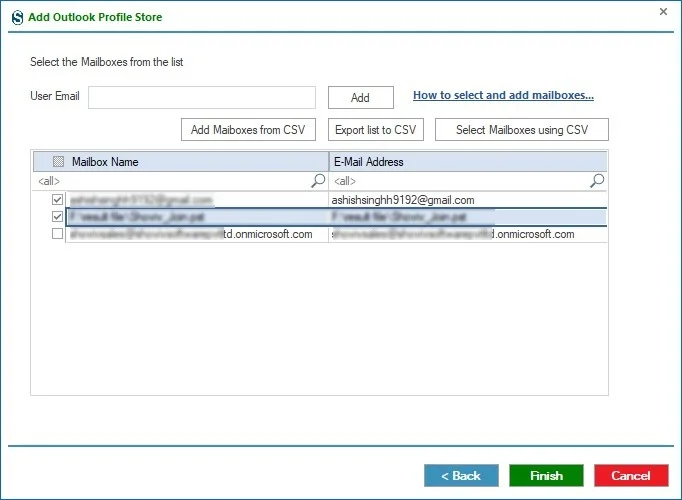This screenshot has height=500, width=682.
Task: Focus the User Email input field
Action: (202, 97)
